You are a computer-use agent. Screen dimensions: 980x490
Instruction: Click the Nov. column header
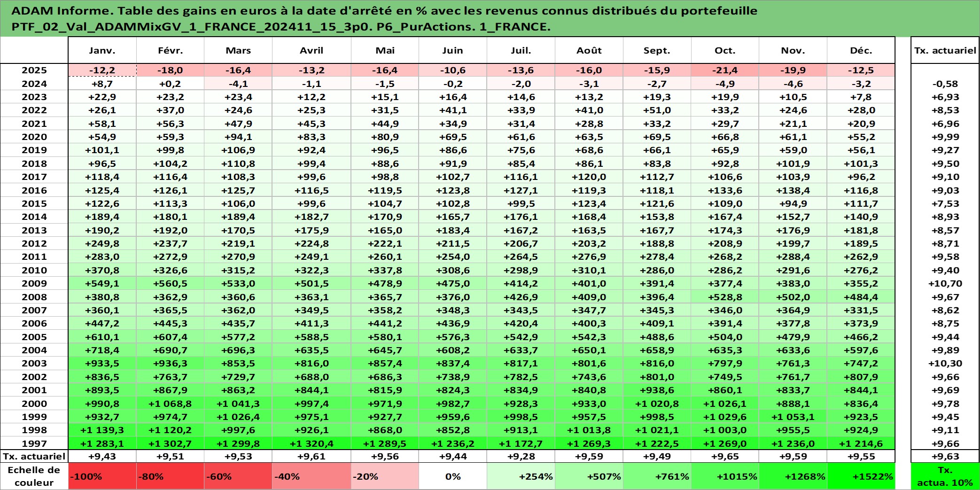coord(793,50)
